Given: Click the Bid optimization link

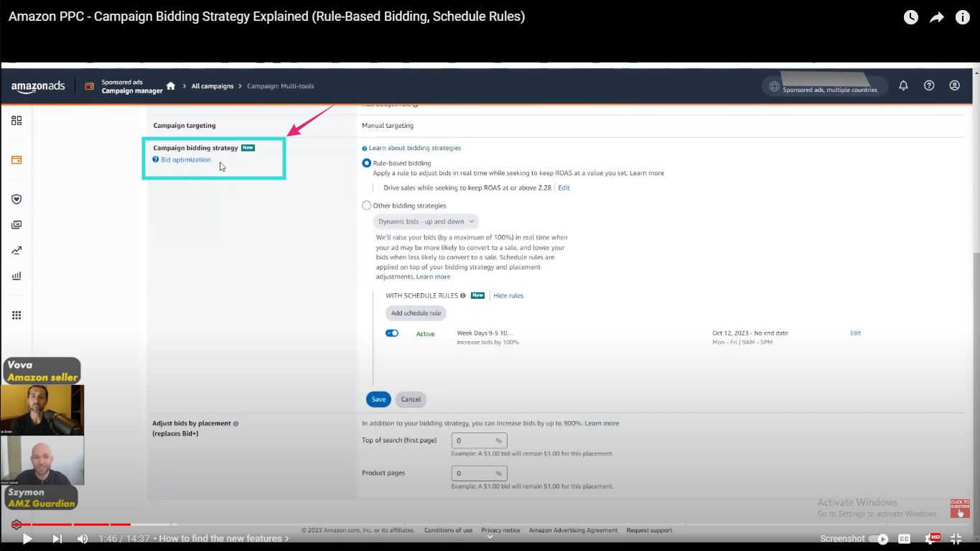Looking at the screenshot, I should click(x=186, y=159).
